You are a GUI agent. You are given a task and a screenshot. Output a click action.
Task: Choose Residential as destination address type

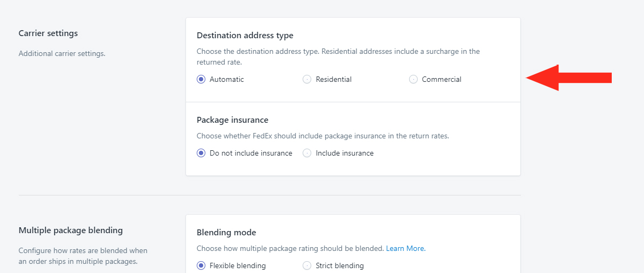click(x=307, y=79)
